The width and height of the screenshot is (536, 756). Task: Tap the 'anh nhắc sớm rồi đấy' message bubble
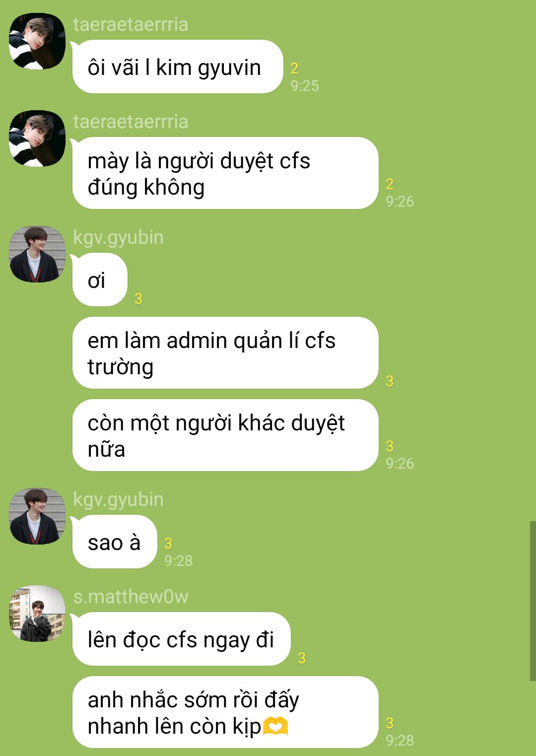click(225, 712)
